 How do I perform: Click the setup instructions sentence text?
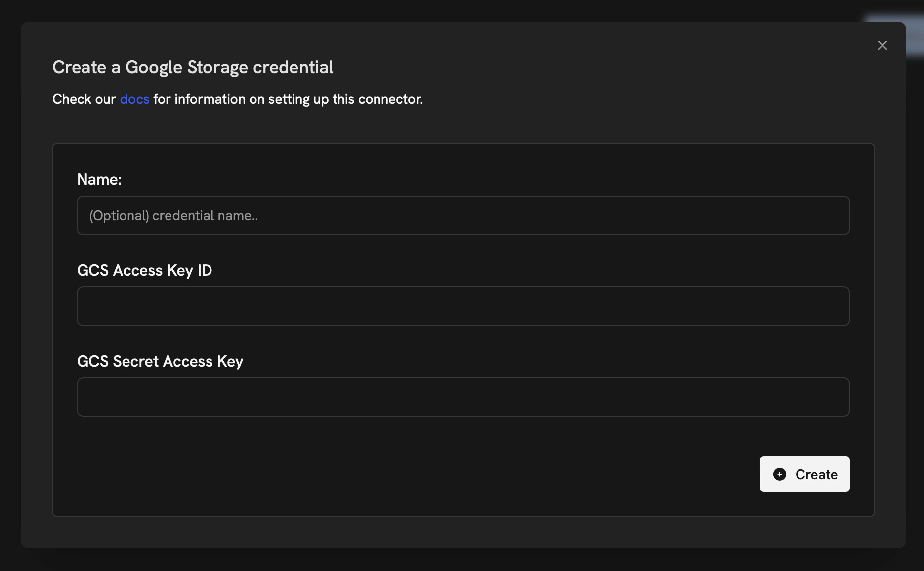click(287, 99)
